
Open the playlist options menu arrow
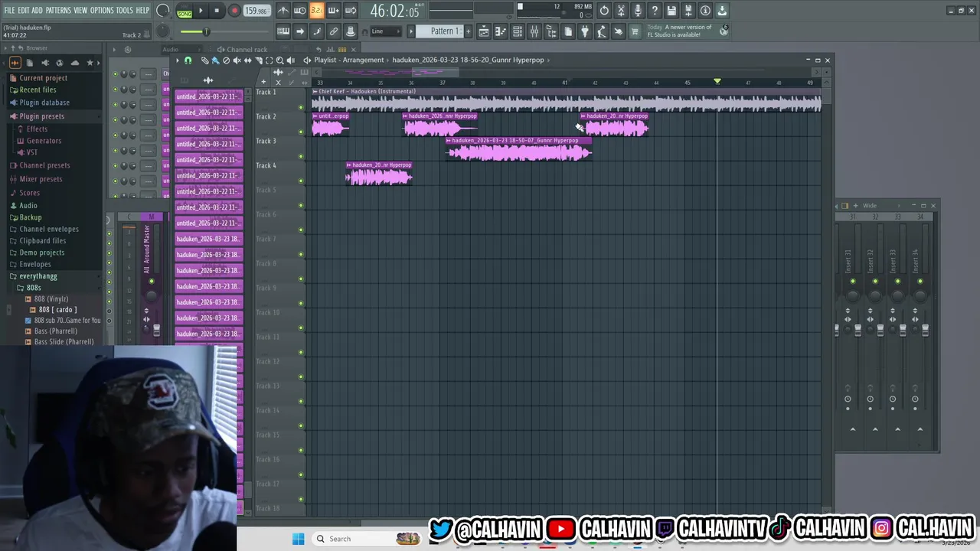click(x=178, y=60)
